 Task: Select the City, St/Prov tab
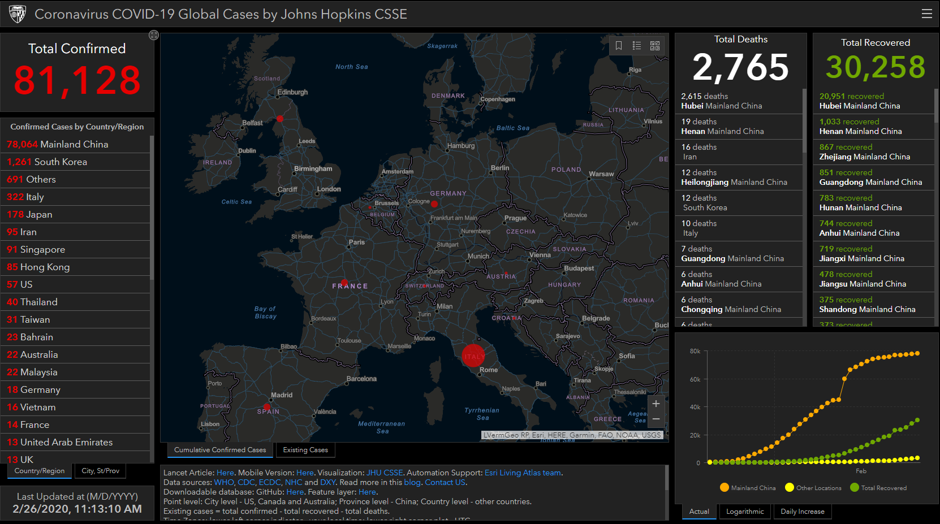click(x=101, y=471)
